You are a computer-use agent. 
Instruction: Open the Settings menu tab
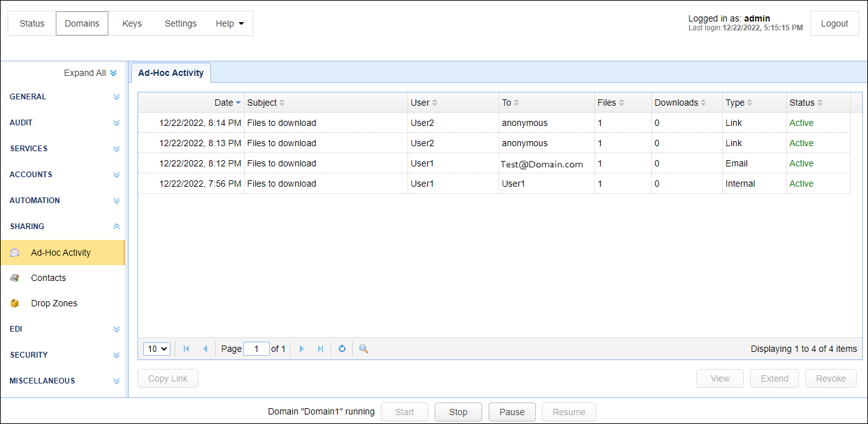[x=181, y=23]
